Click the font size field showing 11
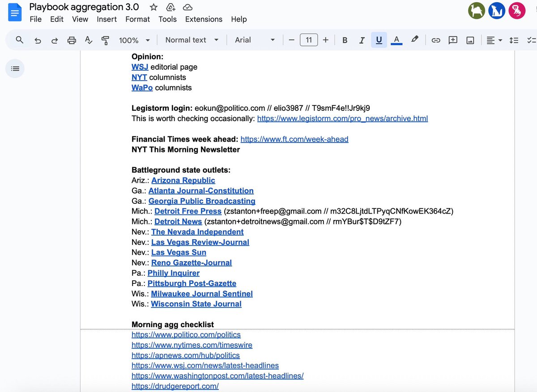 [x=309, y=40]
